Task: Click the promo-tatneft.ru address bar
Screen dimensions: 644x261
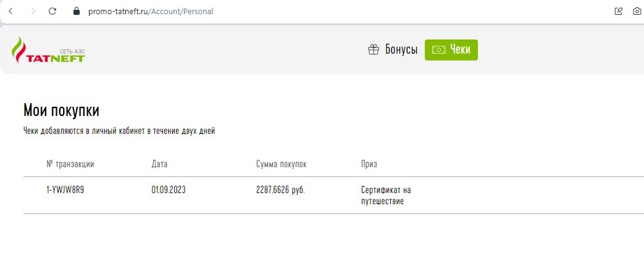Action: [150, 12]
